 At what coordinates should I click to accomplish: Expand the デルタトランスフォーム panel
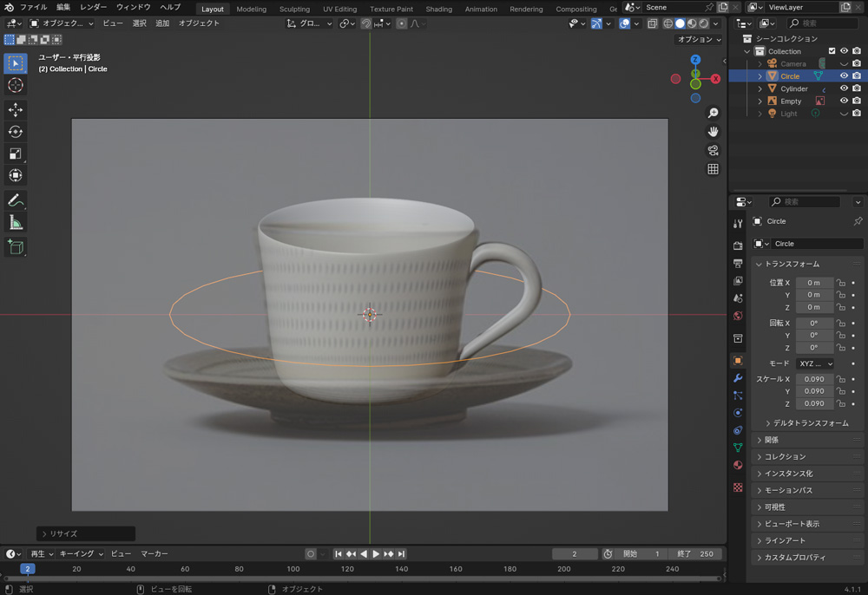click(807, 423)
